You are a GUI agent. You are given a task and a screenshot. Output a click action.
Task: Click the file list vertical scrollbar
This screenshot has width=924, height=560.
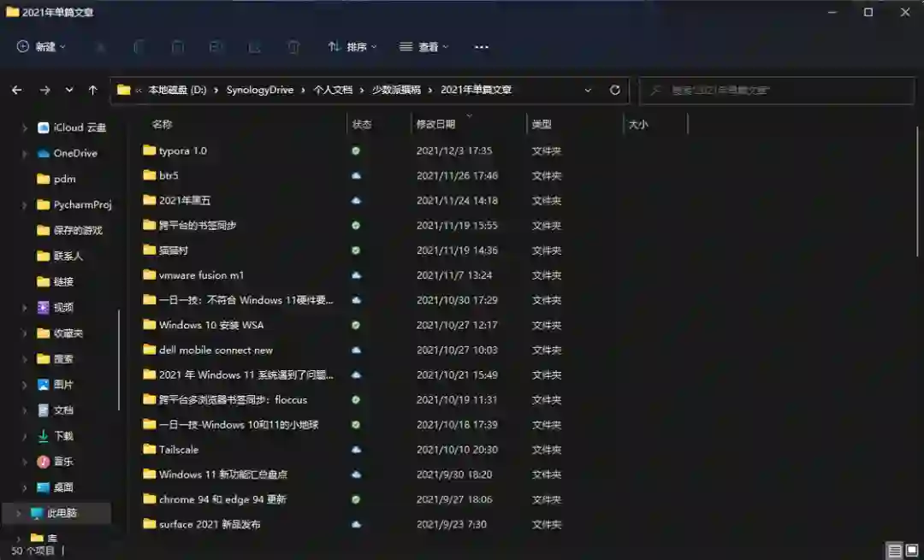tap(917, 192)
